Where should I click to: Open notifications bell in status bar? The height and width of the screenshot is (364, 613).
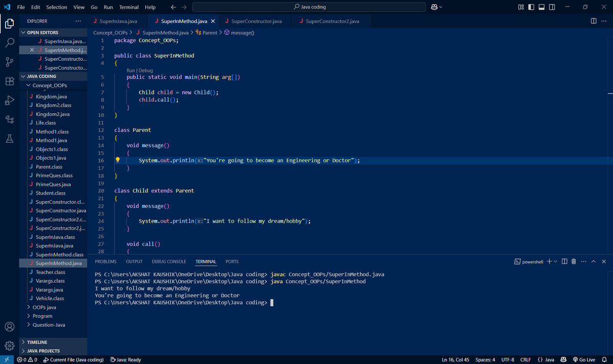604,360
